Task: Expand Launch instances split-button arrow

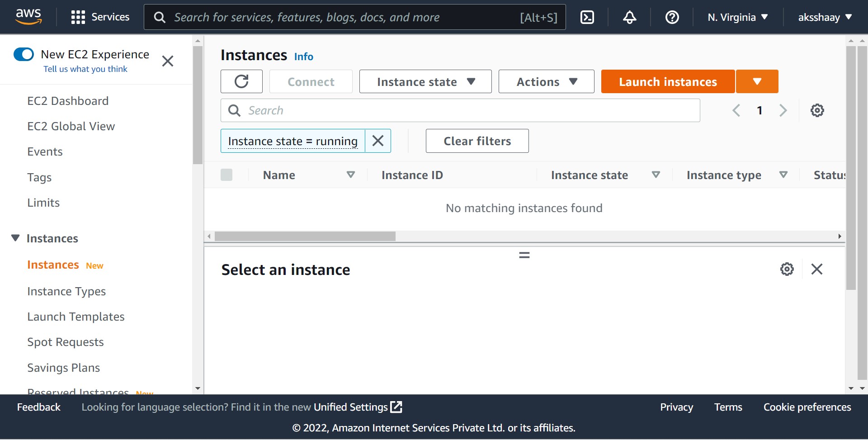Action: 757,81
